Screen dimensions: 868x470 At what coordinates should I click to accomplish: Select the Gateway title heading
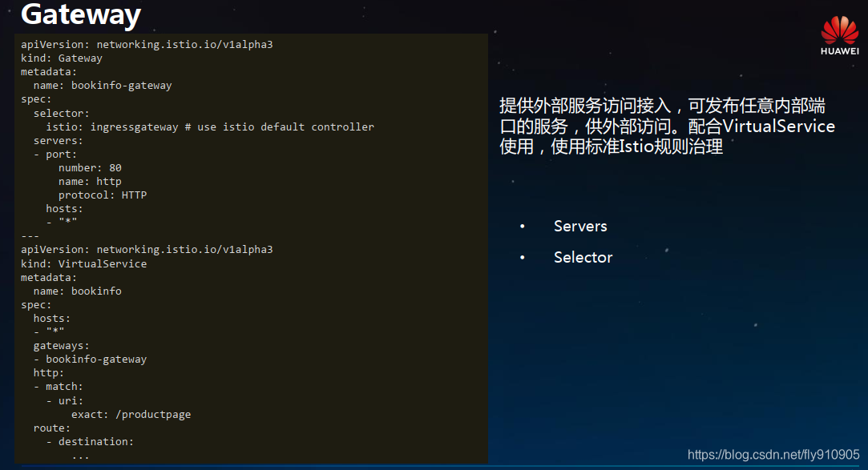(x=80, y=15)
